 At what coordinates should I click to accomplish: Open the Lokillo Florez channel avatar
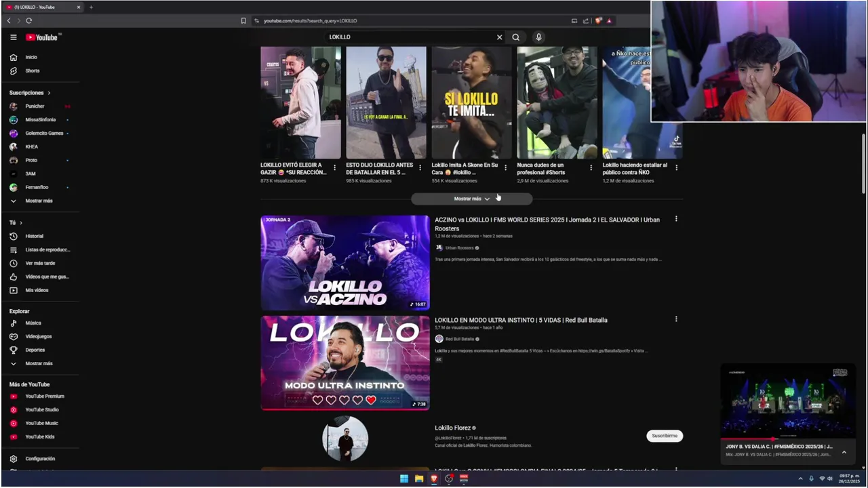coord(345,439)
